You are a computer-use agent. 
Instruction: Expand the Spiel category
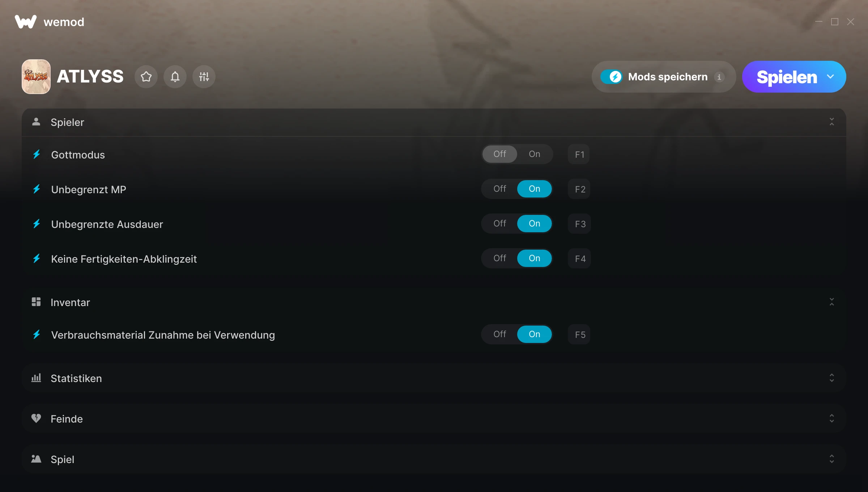[x=832, y=459]
